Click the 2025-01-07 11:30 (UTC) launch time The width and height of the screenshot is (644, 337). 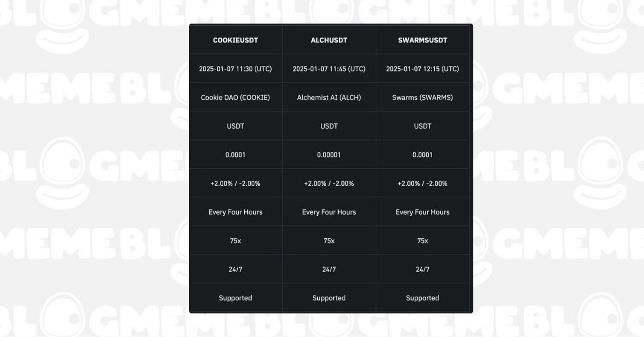pyautogui.click(x=235, y=69)
